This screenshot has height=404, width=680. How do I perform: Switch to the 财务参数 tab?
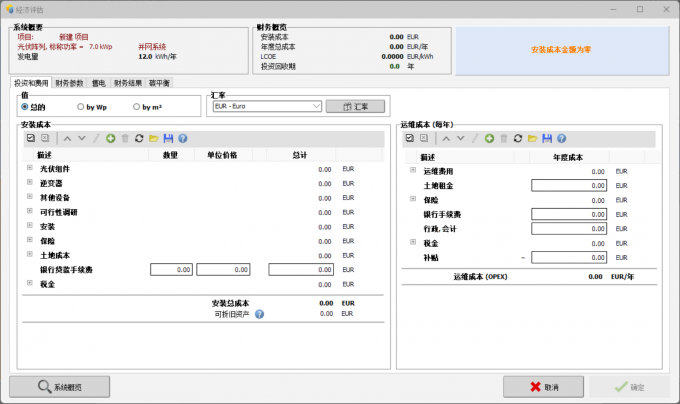(x=69, y=83)
